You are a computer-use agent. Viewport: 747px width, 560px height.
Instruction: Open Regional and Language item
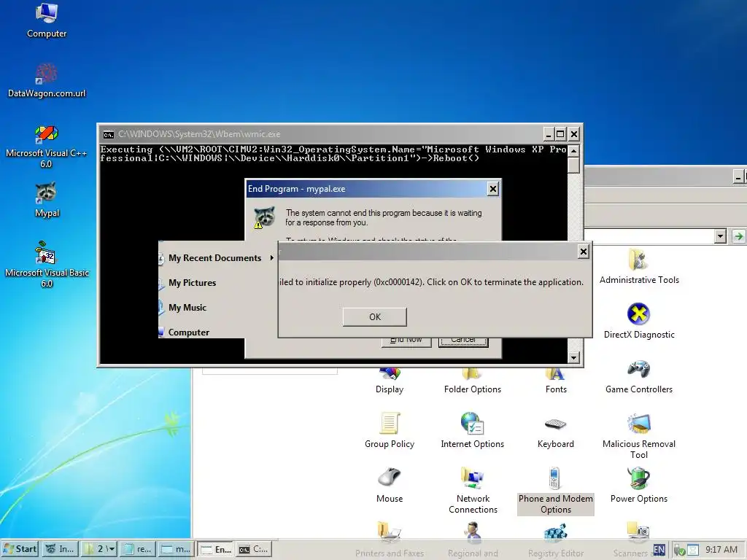(x=473, y=540)
